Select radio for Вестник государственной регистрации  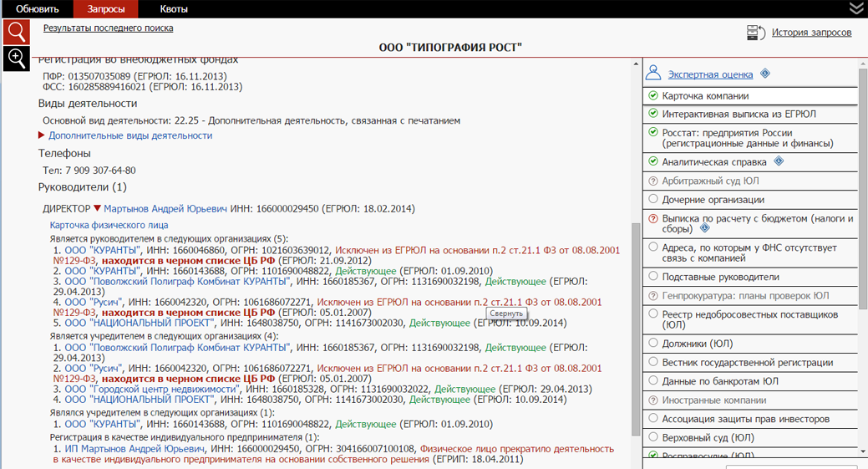653,362
